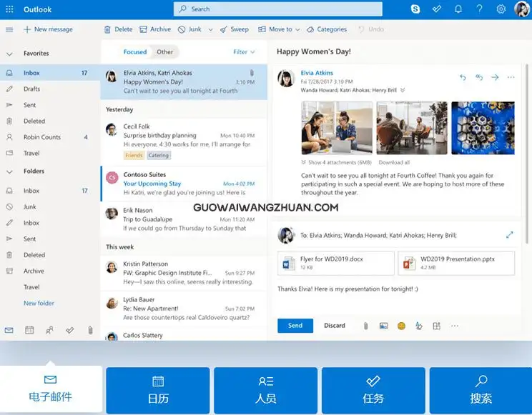
Task: Open the account profile picture
Action: (x=522, y=9)
